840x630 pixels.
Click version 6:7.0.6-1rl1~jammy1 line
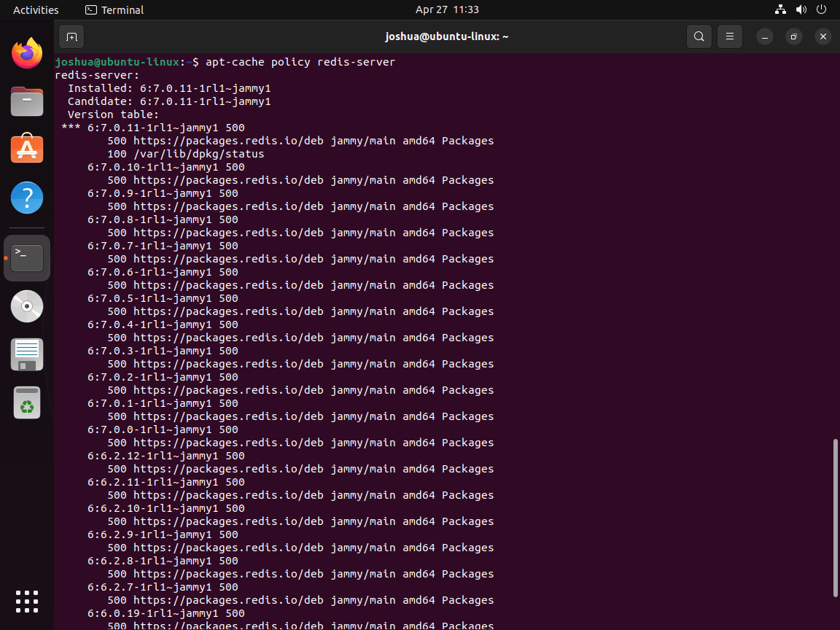point(163,272)
